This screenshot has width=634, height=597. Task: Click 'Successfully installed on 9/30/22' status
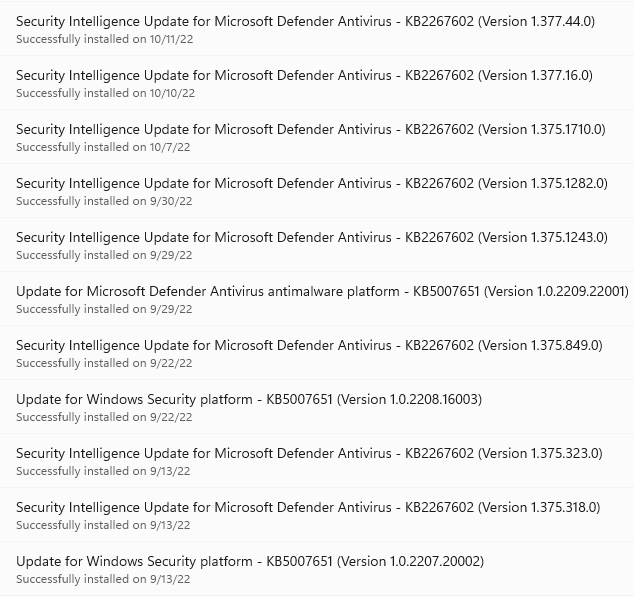tap(104, 201)
